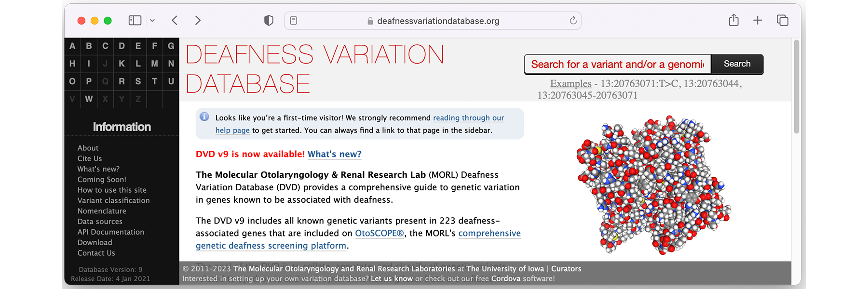Open sidebar options dropdown chevron

152,21
